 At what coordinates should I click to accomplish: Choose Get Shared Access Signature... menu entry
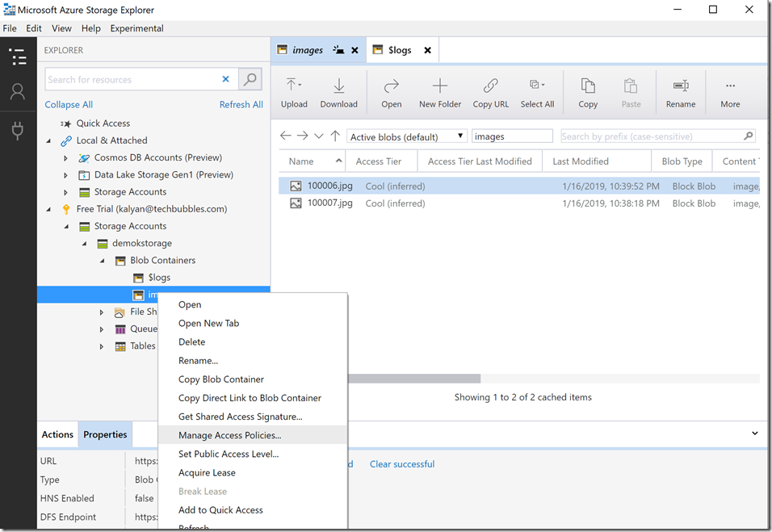[x=253, y=417]
